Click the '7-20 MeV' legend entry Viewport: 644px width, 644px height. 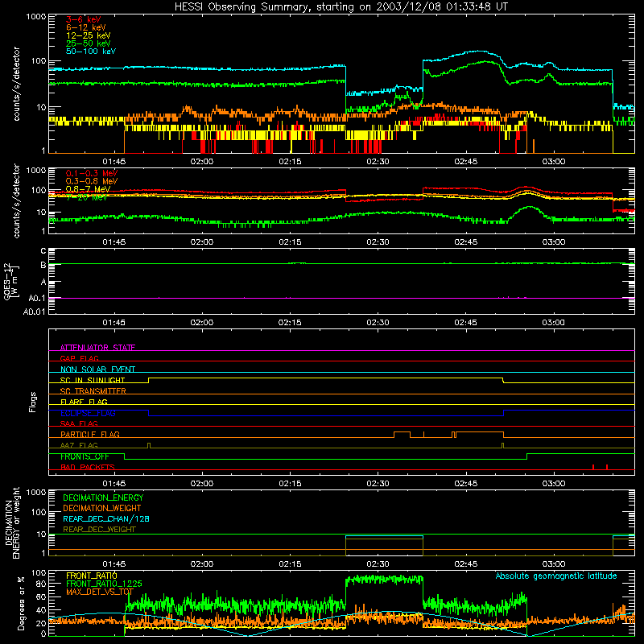pyautogui.click(x=86, y=197)
